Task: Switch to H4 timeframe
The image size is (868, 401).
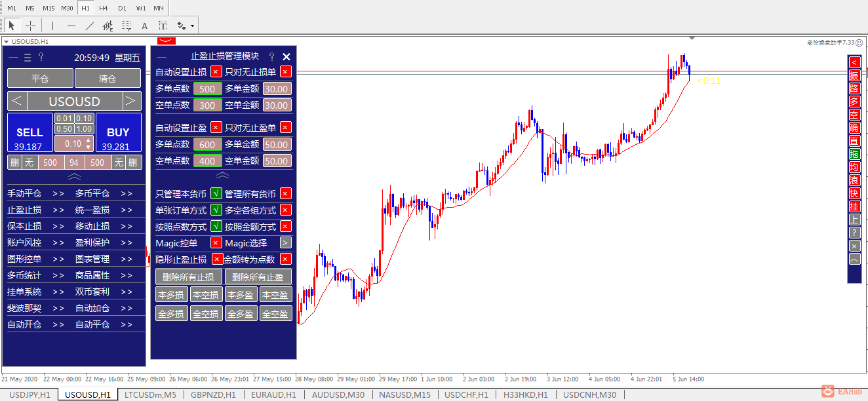Action: pos(104,8)
